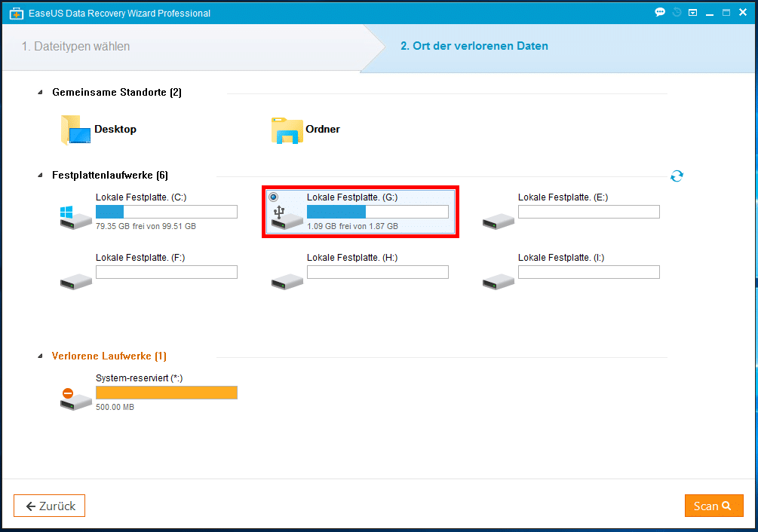This screenshot has width=758, height=532.
Task: Click the recovery history clock icon
Action: [x=677, y=13]
